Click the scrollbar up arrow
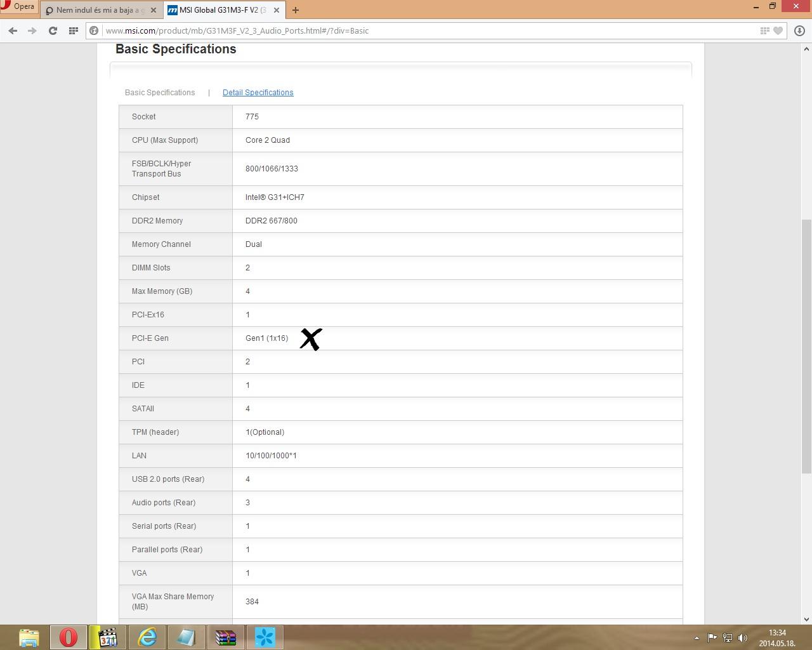The width and height of the screenshot is (812, 650). 806,48
